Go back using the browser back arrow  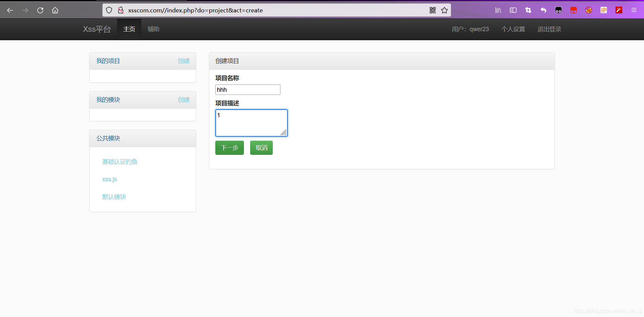click(10, 10)
